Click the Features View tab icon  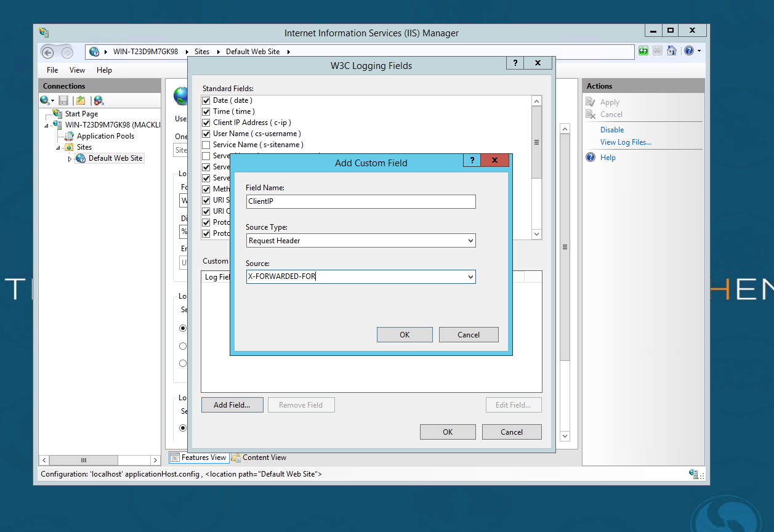click(x=175, y=457)
